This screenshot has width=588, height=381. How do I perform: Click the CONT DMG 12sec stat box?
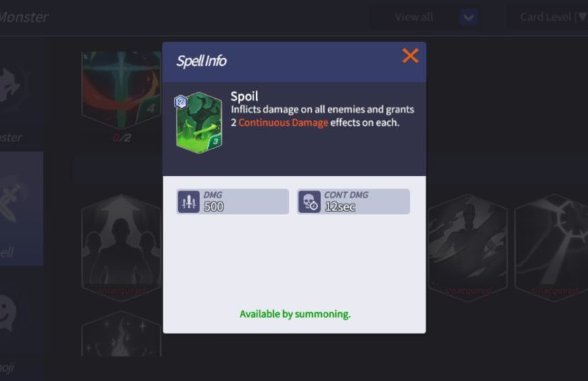click(x=353, y=202)
